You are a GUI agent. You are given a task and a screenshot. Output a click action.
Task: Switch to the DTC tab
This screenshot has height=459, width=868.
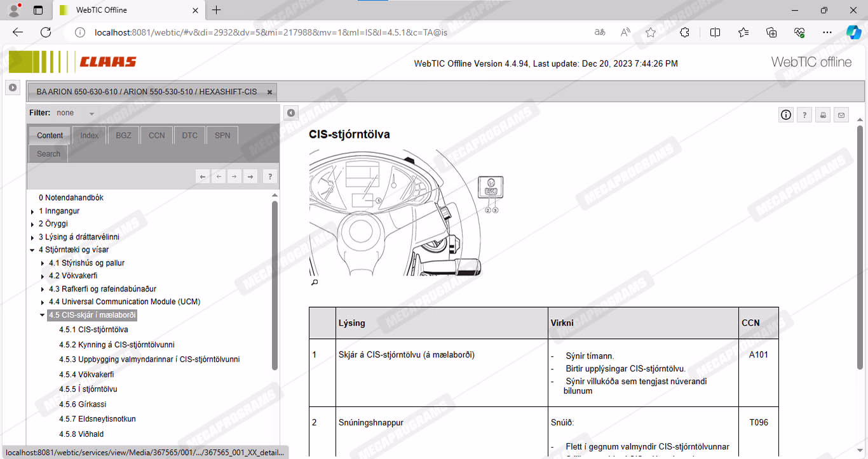[x=189, y=135]
